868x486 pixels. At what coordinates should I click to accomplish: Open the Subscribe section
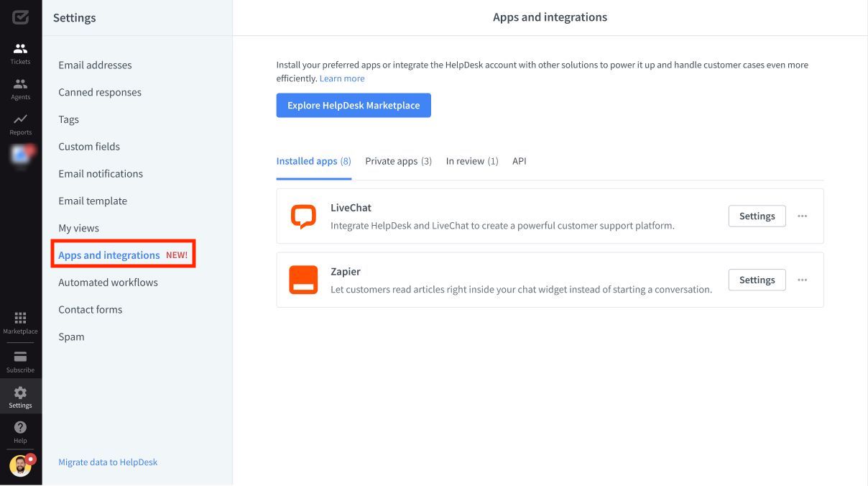coord(20,362)
